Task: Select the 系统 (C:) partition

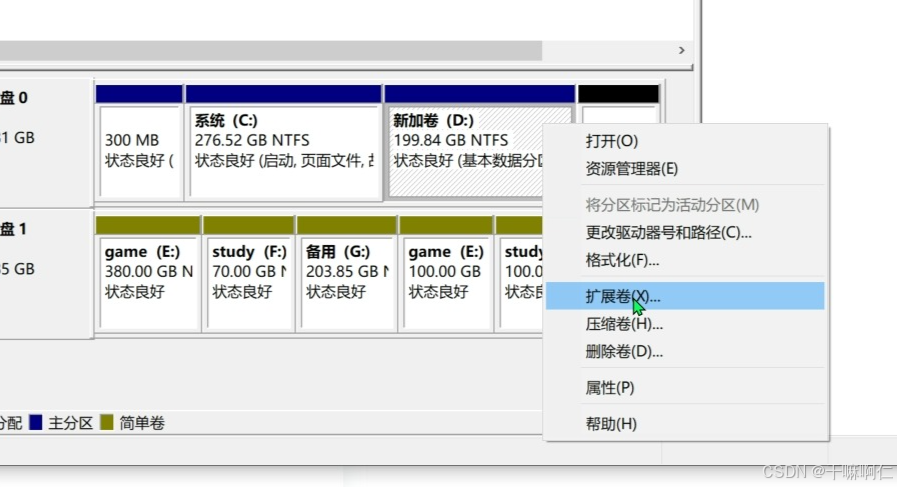Action: pyautogui.click(x=284, y=143)
